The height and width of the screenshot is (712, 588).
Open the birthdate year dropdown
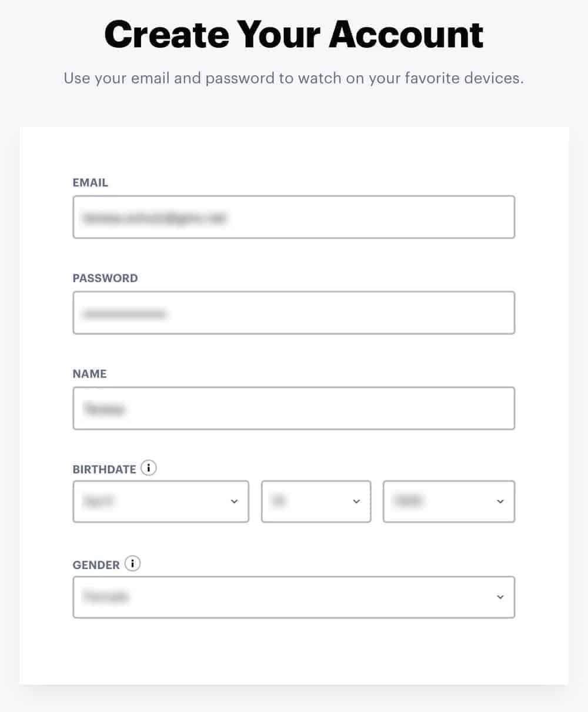click(x=449, y=502)
